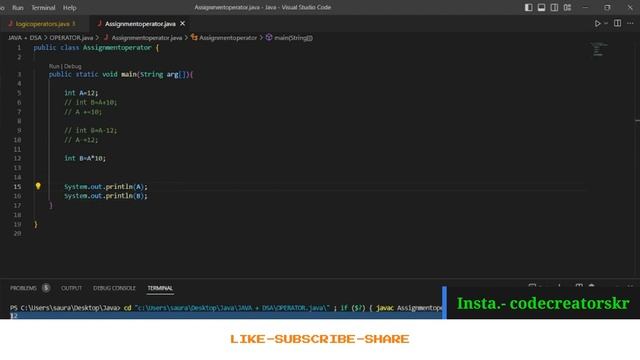This screenshot has height=360, width=640.
Task: Close the Assignmentoperator.java tab
Action: (182, 24)
